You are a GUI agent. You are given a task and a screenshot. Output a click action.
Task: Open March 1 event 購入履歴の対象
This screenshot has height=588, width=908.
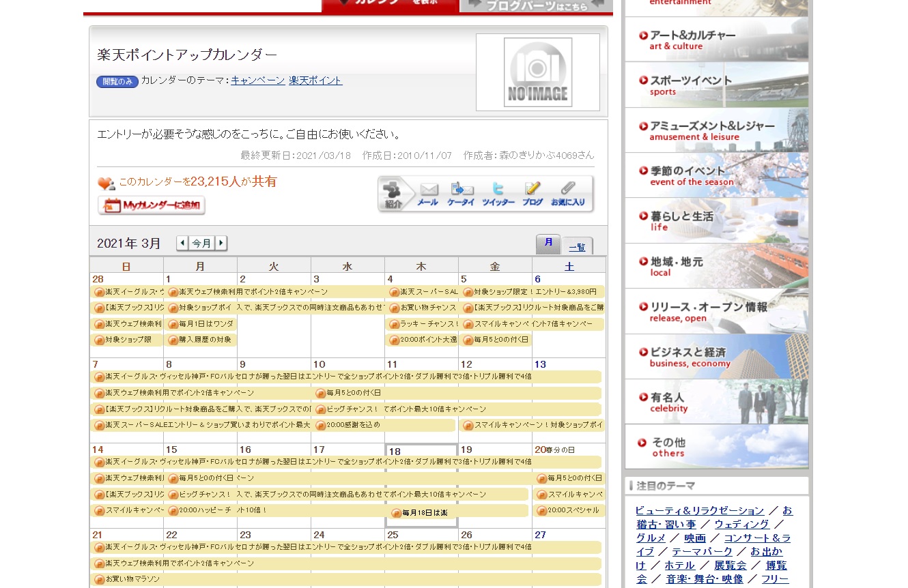click(201, 340)
